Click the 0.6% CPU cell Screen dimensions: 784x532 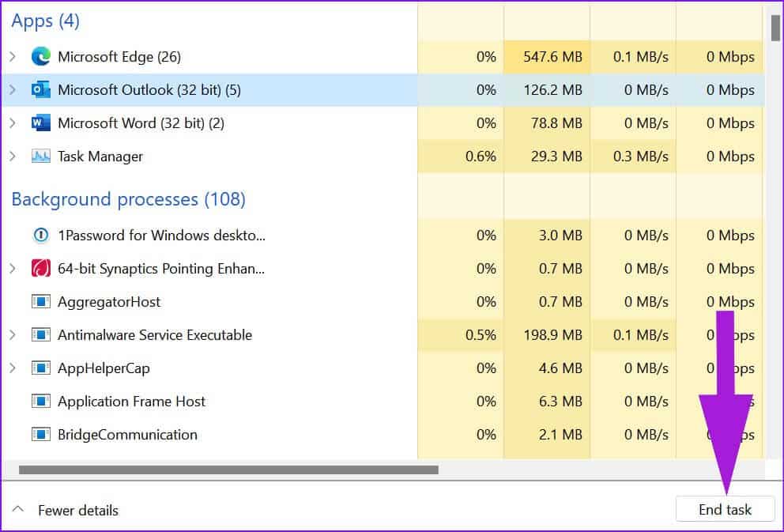pos(461,157)
